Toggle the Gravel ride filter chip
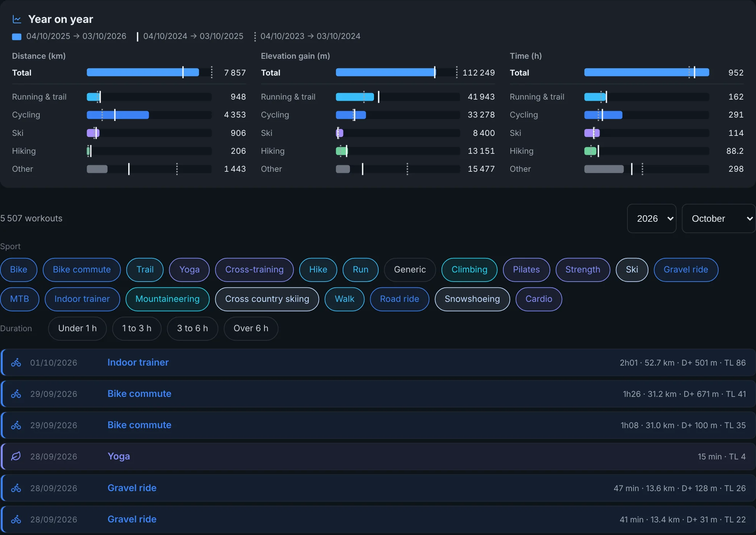 (686, 270)
